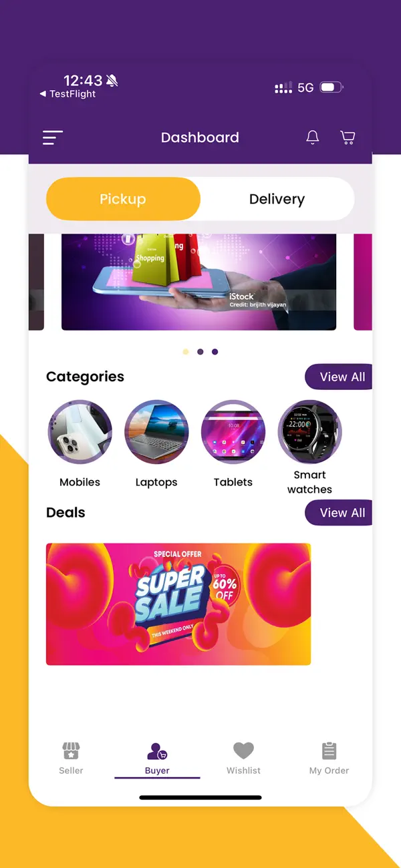Screen dimensions: 401x868
Task: Open the hamburger menu icon
Action: [53, 138]
